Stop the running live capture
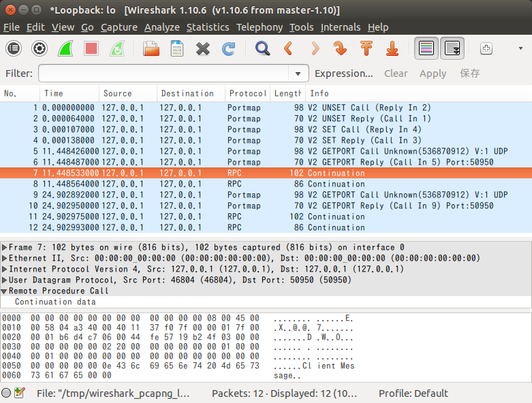The width and height of the screenshot is (532, 403). click(x=91, y=48)
